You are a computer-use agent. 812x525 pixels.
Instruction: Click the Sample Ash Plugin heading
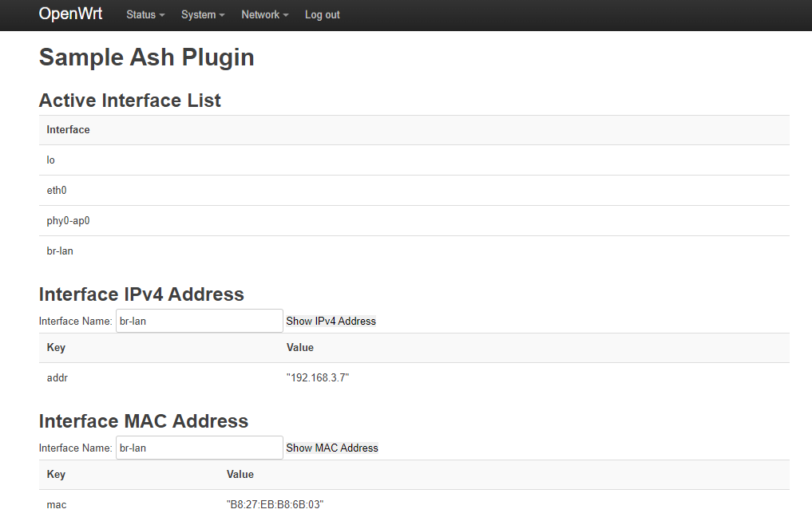(147, 57)
